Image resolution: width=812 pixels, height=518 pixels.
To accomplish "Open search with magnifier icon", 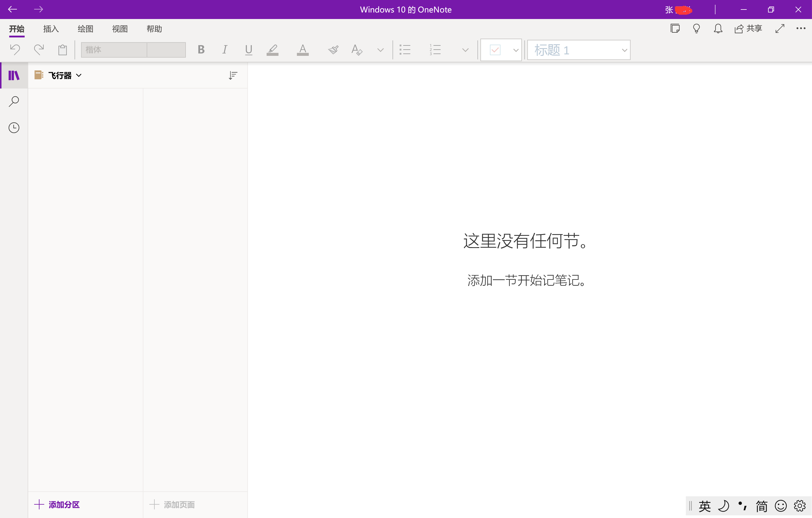I will pyautogui.click(x=14, y=101).
